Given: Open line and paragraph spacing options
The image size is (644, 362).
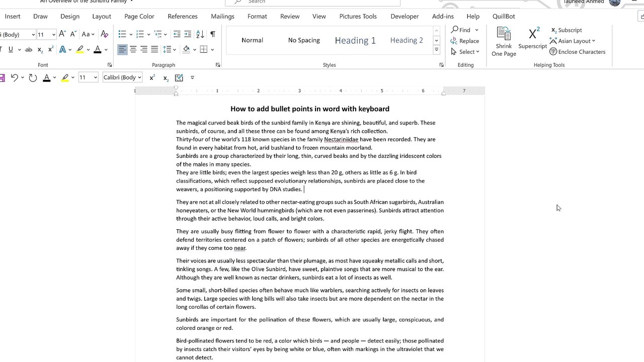Looking at the screenshot, I should click(x=168, y=49).
